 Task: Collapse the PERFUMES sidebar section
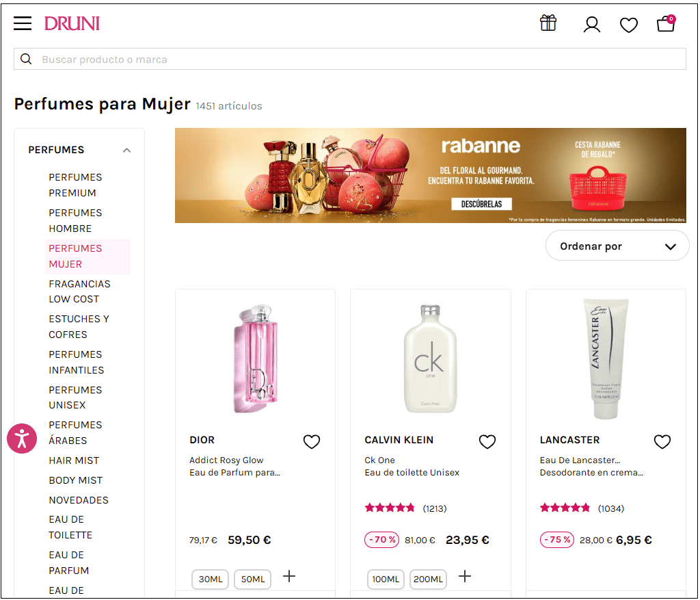point(126,150)
